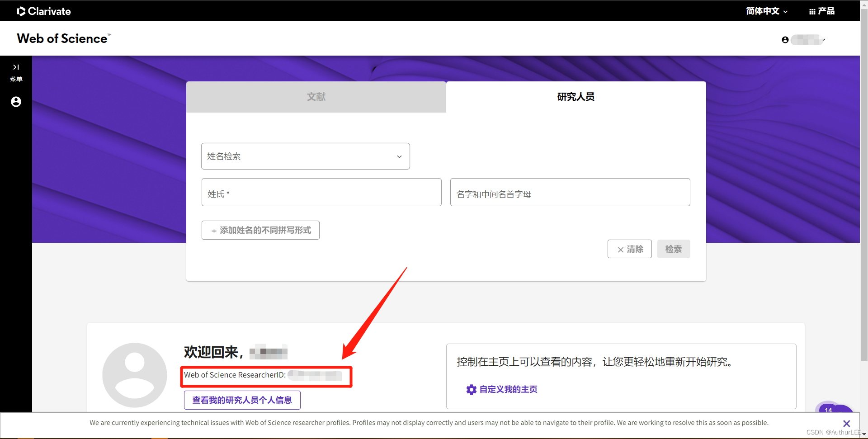
Task: Click the gear icon next to 自定义我的主页
Action: 471,389
